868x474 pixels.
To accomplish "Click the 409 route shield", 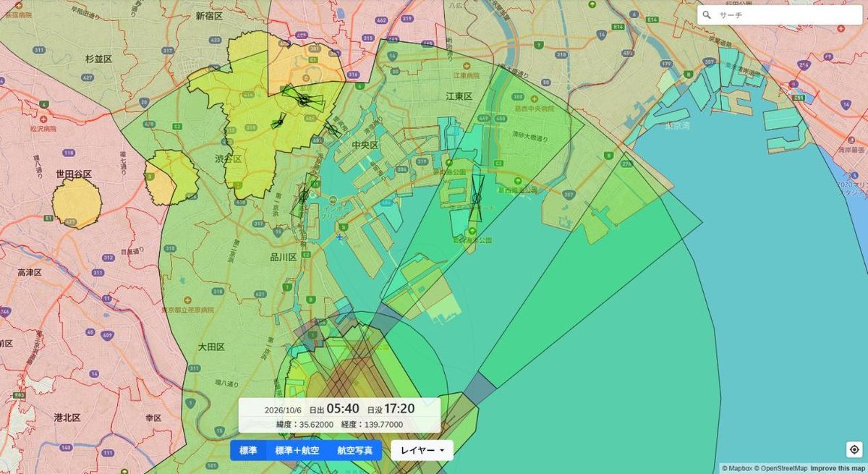I will 109,335.
